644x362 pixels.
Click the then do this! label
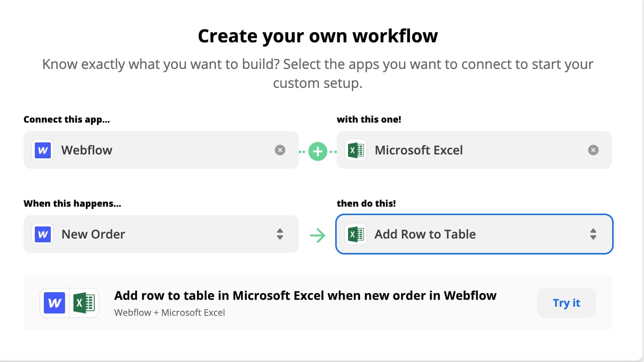[x=366, y=204]
